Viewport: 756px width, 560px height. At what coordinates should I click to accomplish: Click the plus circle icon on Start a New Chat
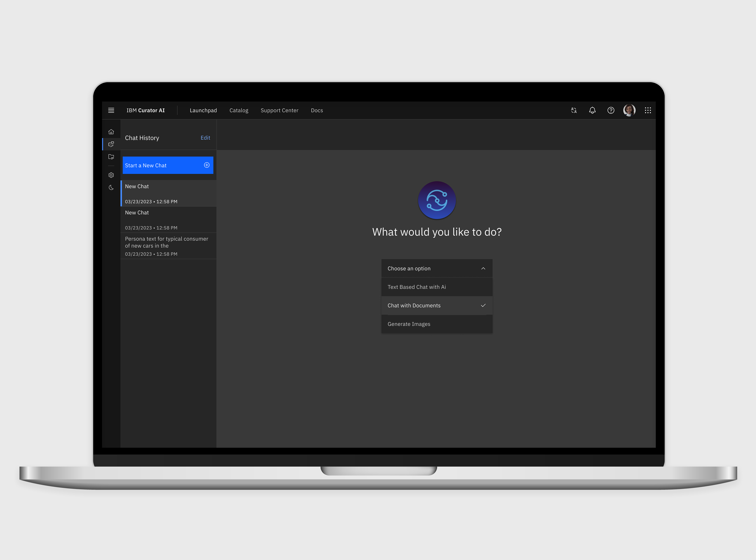point(207,165)
